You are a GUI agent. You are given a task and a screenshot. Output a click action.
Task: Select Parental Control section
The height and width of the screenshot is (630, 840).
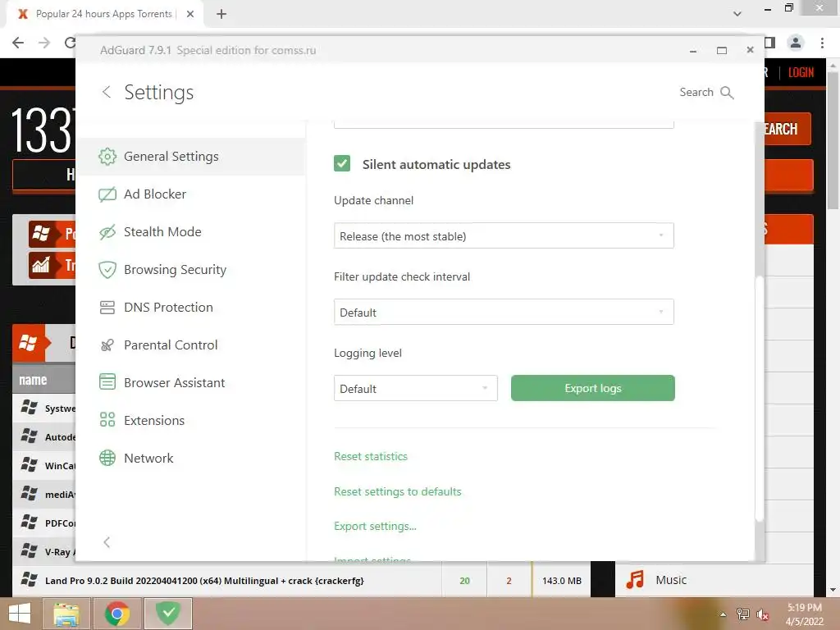coord(190,345)
